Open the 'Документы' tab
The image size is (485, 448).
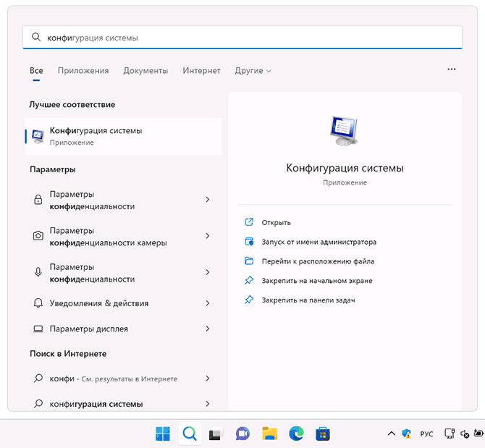coord(145,70)
